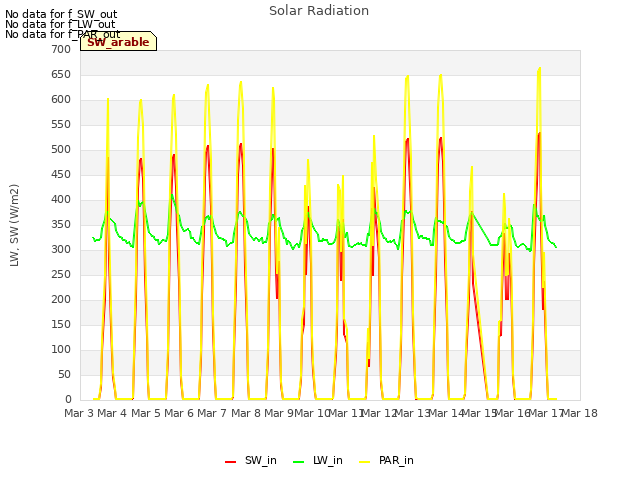Image resolution: width=640 pixels, height=480 pixels.
Task: Click the Mar 14 x-axis tick label
Action: coord(446,413)
